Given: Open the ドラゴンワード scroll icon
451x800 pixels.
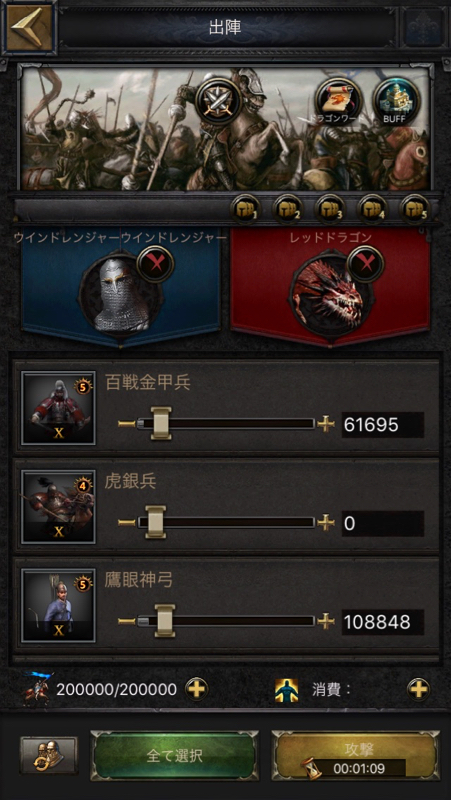Looking at the screenshot, I should click(338, 101).
